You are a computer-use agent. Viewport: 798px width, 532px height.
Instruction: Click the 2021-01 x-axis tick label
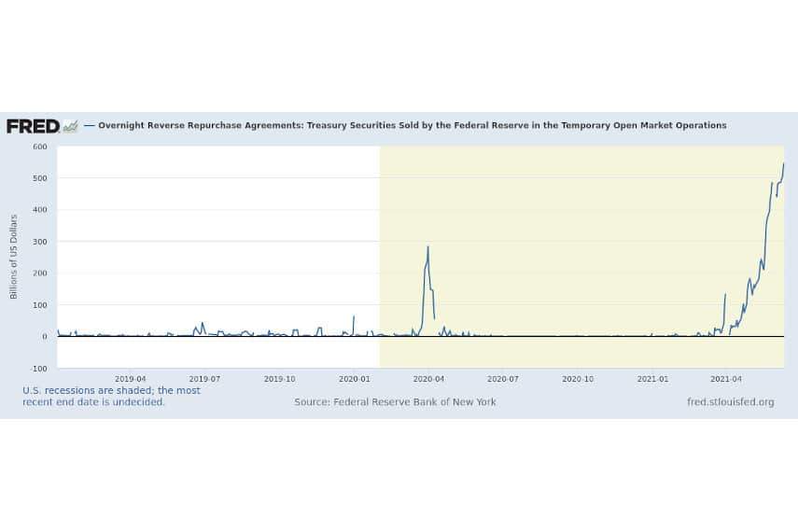pos(652,380)
